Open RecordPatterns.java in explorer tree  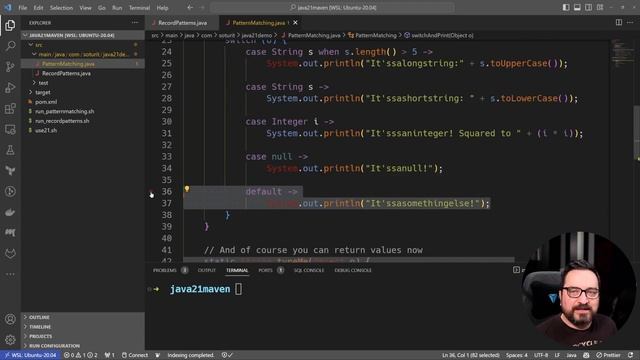[x=83, y=73]
